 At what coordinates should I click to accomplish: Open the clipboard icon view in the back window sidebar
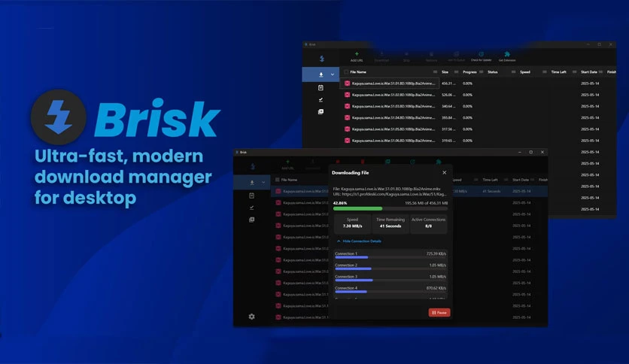pos(321,87)
